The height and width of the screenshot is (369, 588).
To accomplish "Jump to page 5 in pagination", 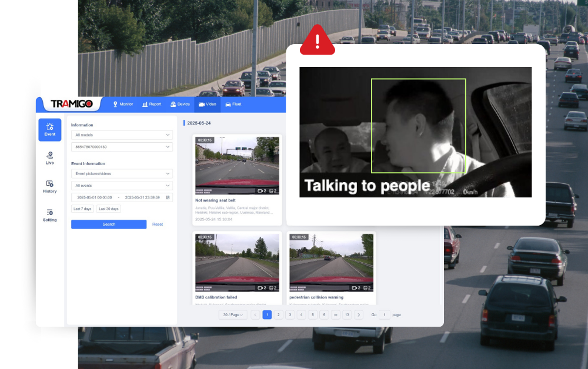I will coord(313,315).
